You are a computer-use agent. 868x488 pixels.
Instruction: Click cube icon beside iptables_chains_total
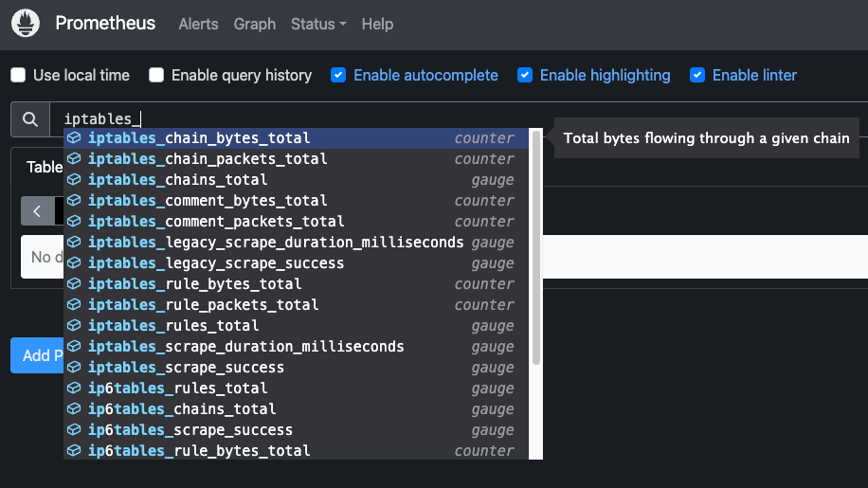pos(74,180)
